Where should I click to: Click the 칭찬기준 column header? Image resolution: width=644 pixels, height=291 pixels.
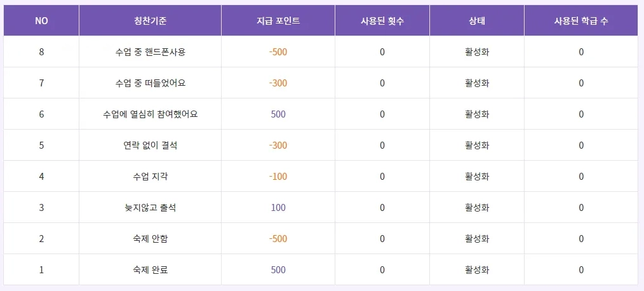pyautogui.click(x=150, y=20)
